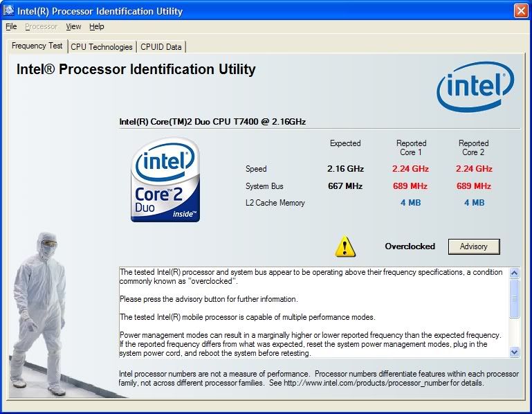Image resolution: width=532 pixels, height=414 pixels.
Task: Click the System Bus row label
Action: [x=264, y=186]
